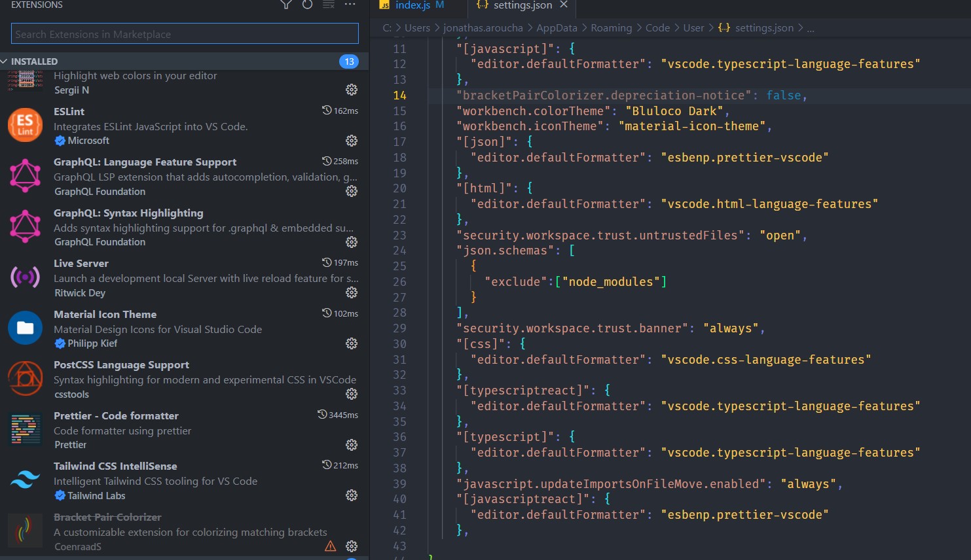Image resolution: width=971 pixels, height=560 pixels.
Task: Click the Prettier extension logo
Action: click(x=26, y=429)
